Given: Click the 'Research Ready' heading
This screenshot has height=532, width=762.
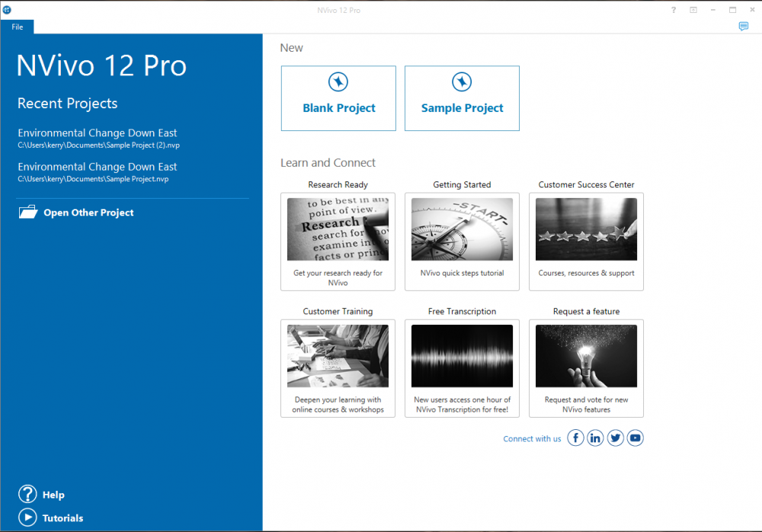Looking at the screenshot, I should (338, 184).
